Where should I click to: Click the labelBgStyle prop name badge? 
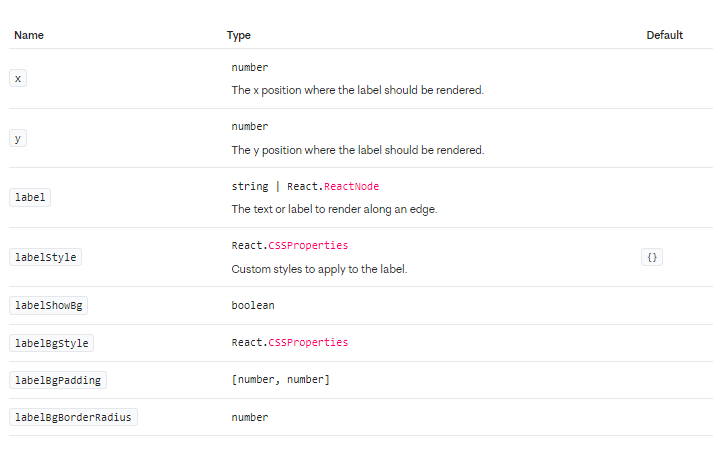[x=51, y=343]
